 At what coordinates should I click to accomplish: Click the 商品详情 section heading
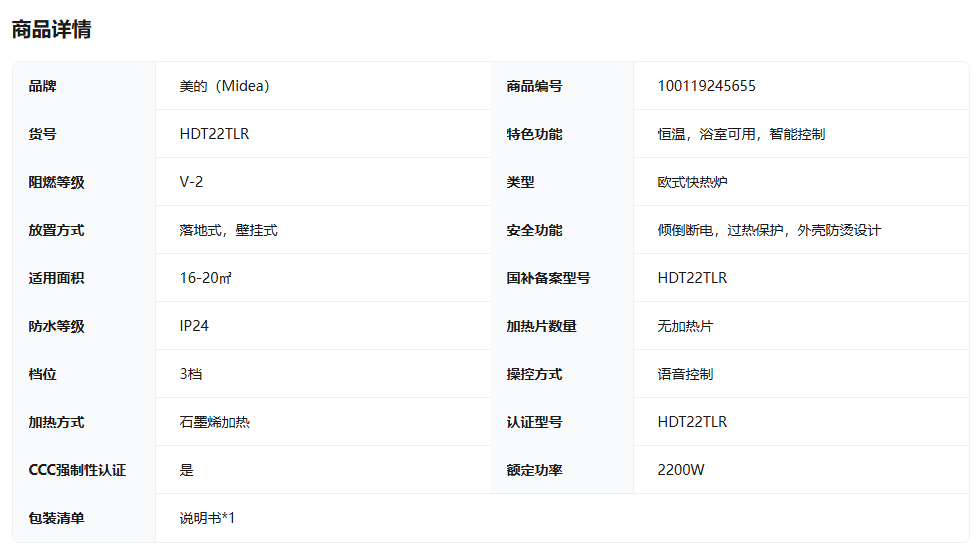click(51, 29)
